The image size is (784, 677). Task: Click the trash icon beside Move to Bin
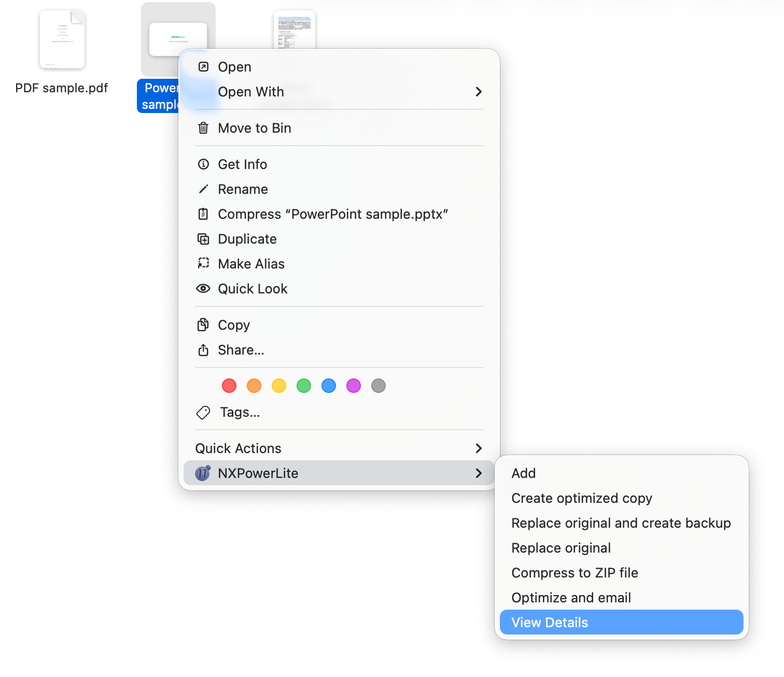(x=203, y=128)
